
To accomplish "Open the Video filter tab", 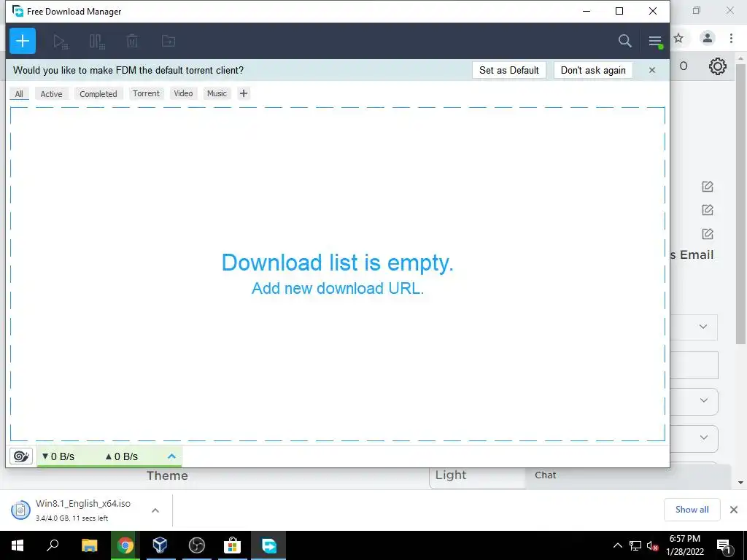I will [183, 93].
